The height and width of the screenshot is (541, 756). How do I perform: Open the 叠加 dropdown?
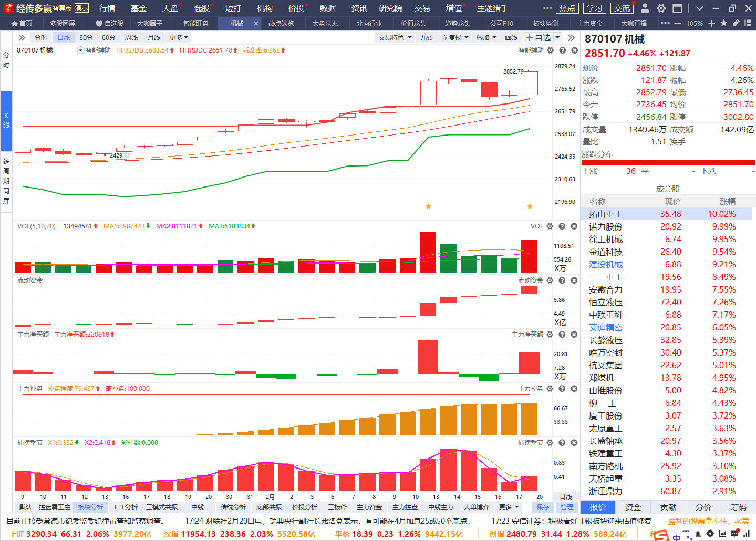(x=486, y=38)
